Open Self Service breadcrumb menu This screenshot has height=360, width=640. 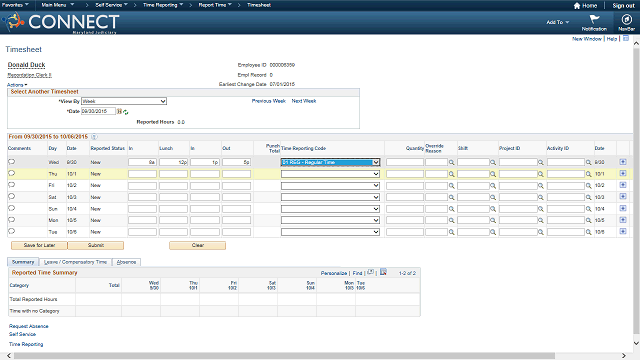click(x=111, y=5)
